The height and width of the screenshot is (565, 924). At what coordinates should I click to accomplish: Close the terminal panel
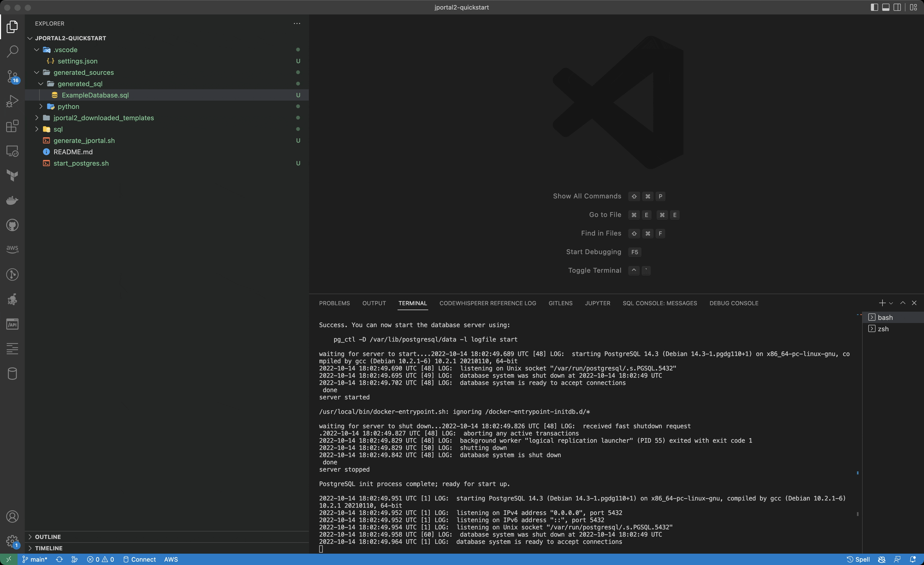914,303
